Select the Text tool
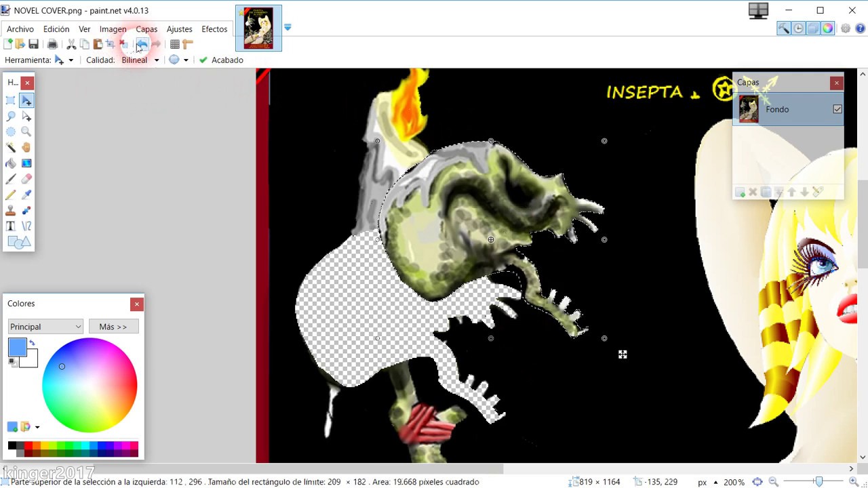 (11, 226)
